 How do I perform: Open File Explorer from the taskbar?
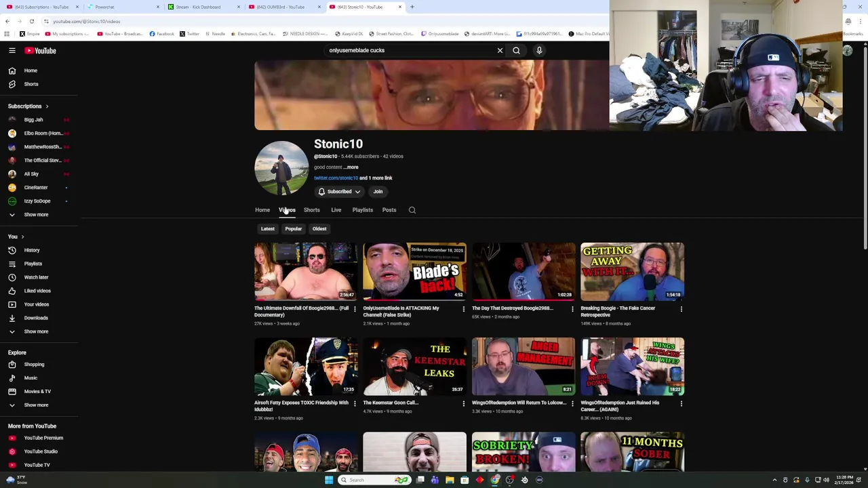[450, 480]
